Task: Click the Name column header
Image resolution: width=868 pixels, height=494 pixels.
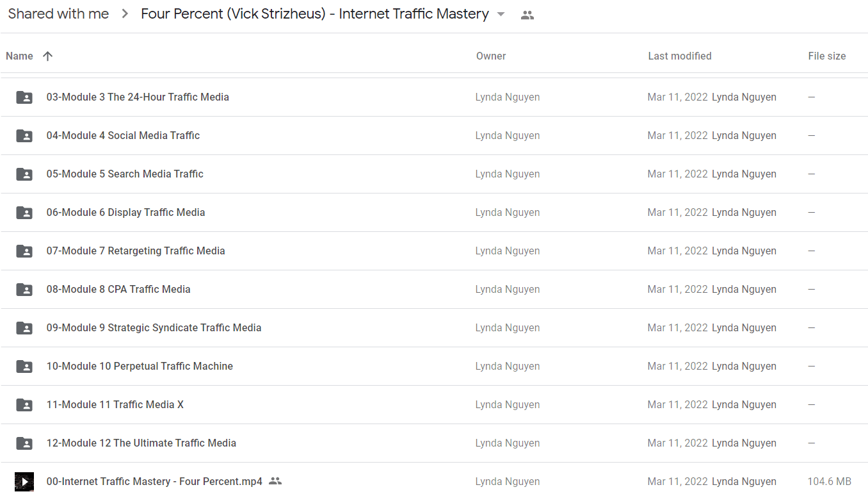Action: (x=19, y=56)
